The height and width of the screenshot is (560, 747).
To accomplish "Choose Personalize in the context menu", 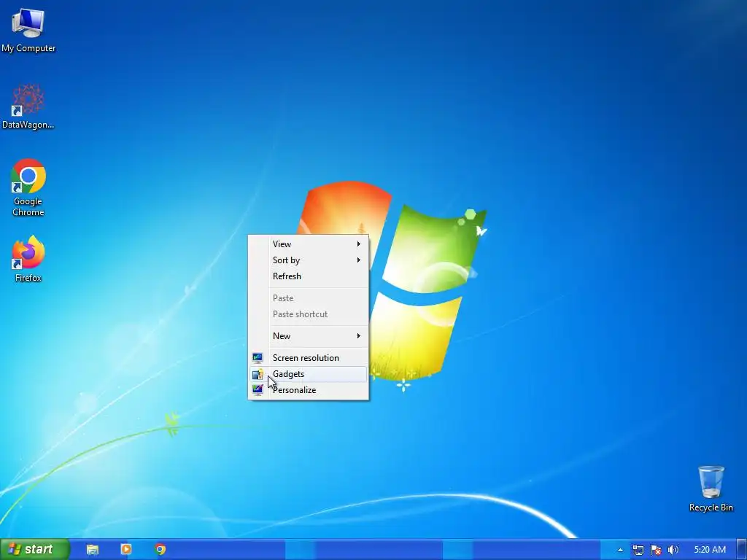I will 309,390.
